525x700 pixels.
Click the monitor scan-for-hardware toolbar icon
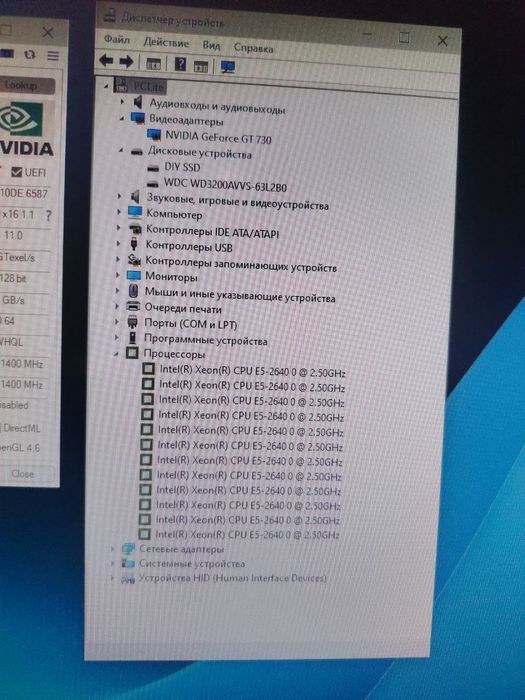(x=228, y=67)
